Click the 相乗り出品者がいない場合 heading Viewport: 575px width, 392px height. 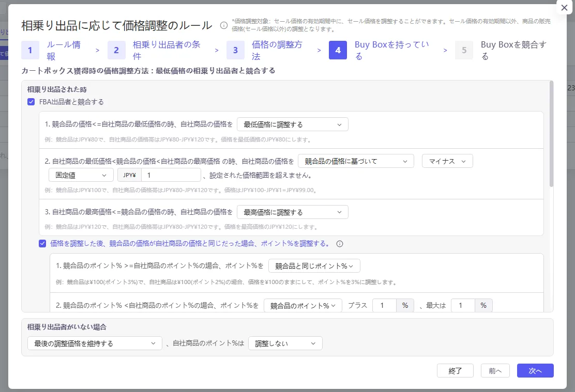67,327
